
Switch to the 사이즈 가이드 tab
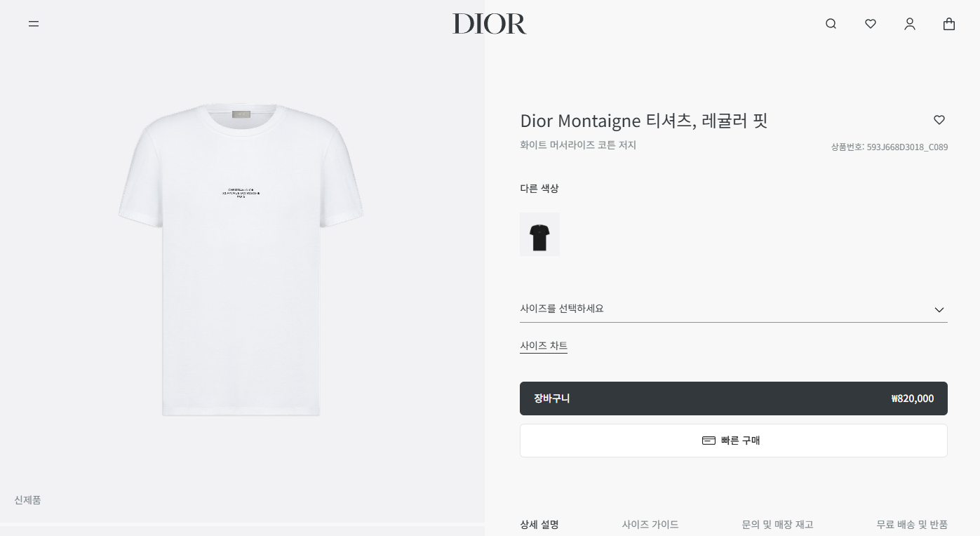tap(650, 524)
